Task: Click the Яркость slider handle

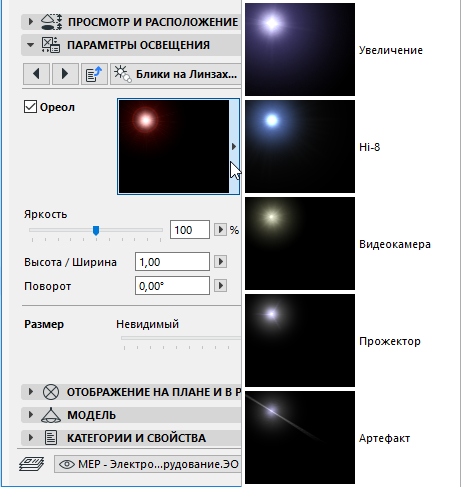Action: coord(96,230)
